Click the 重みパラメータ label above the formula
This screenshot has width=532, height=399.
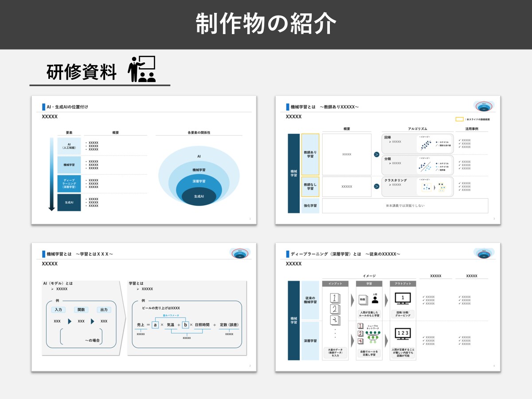pyautogui.click(x=170, y=315)
